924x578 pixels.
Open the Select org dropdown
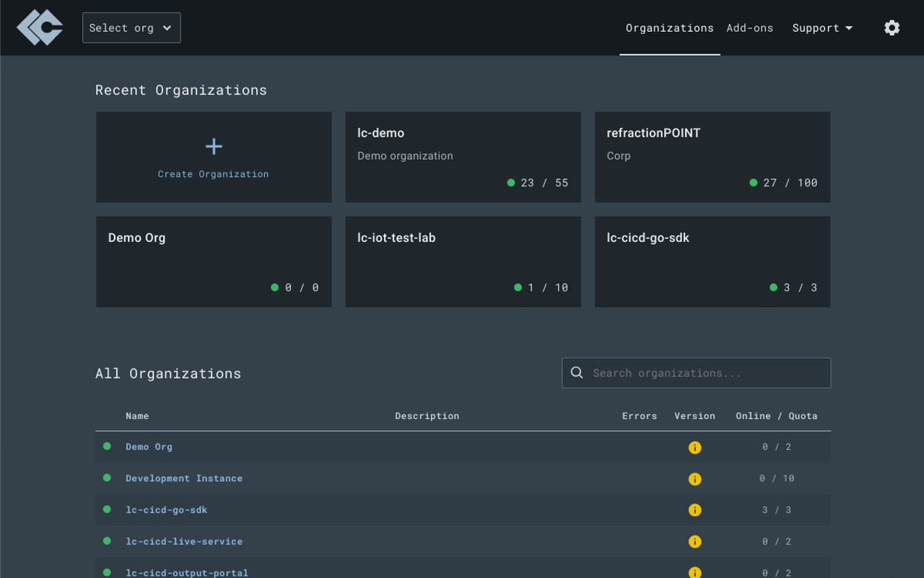point(131,27)
